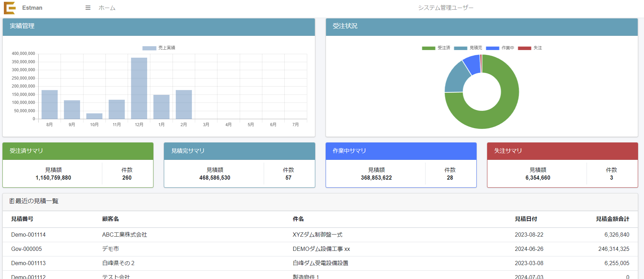Open estimate Demo-001112

point(29,277)
